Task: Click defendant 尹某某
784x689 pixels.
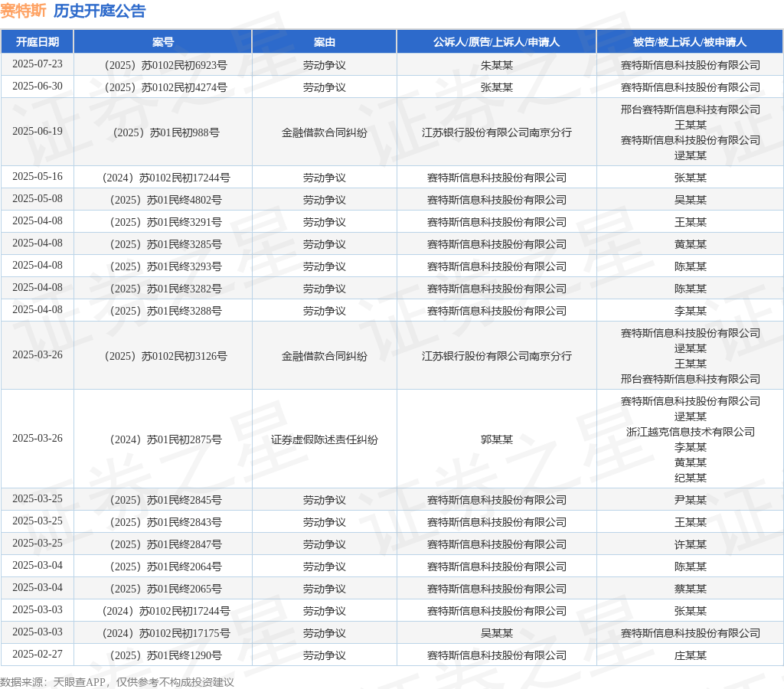Action: click(x=690, y=500)
